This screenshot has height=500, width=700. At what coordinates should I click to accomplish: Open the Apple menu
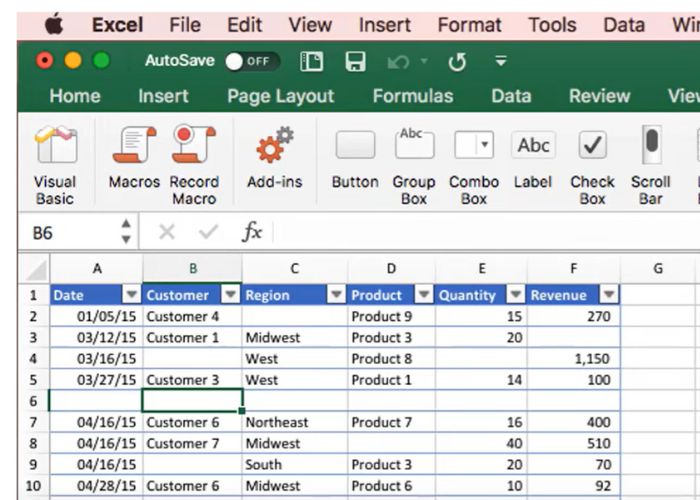pyautogui.click(x=54, y=24)
